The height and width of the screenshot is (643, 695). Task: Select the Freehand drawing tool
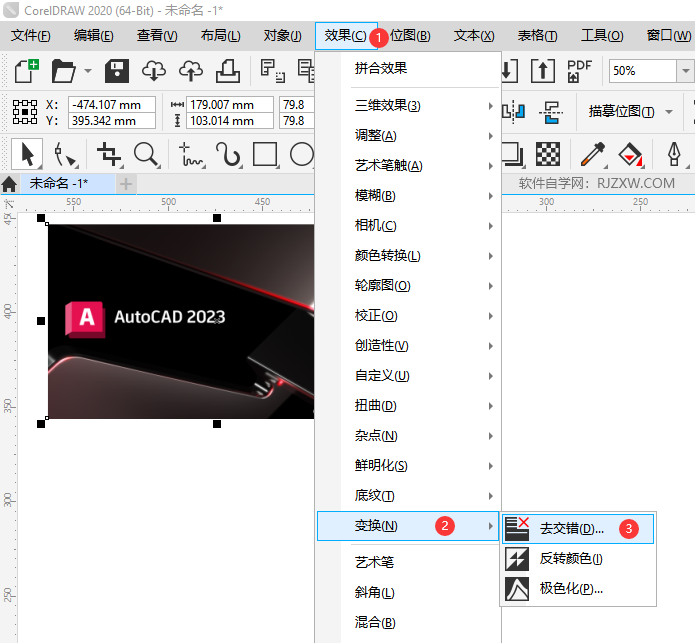(191, 155)
